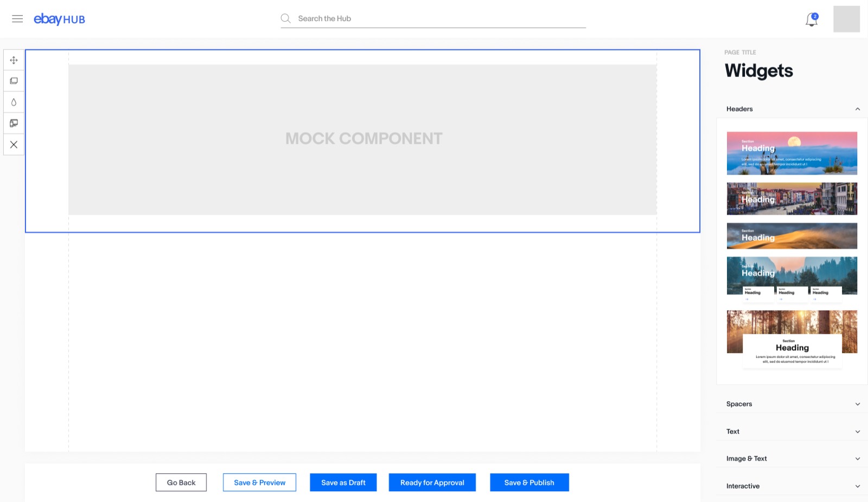Click Save & Preview

[x=259, y=482]
